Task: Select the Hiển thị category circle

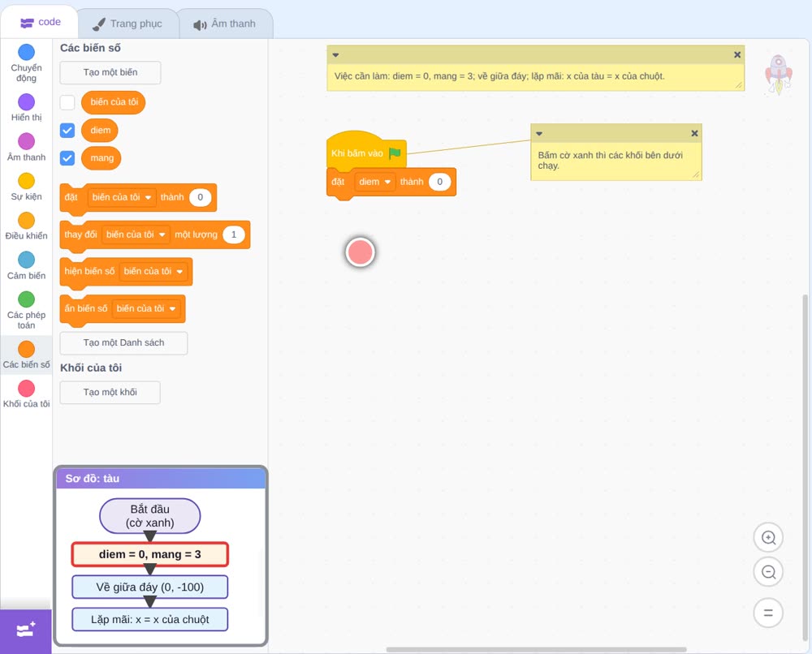Action: [27, 102]
